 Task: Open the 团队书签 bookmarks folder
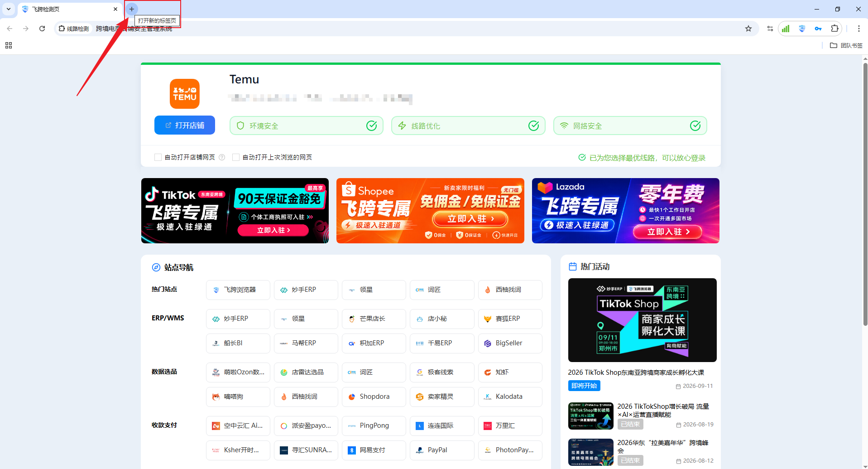point(846,45)
